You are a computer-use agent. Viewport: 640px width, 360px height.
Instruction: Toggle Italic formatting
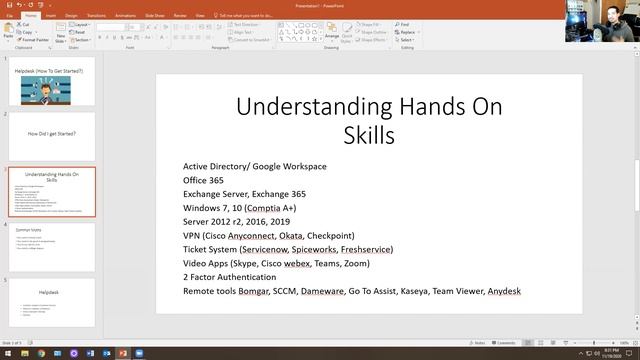(107, 38)
